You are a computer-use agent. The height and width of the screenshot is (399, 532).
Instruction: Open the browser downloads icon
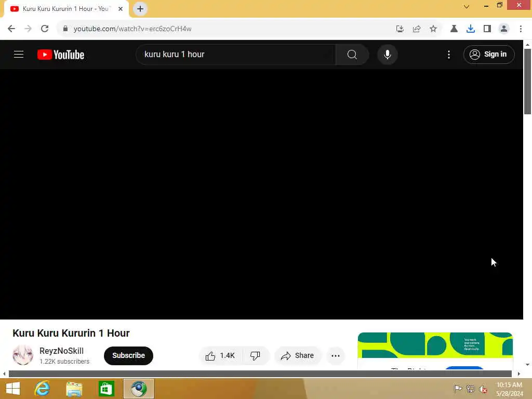click(x=471, y=29)
